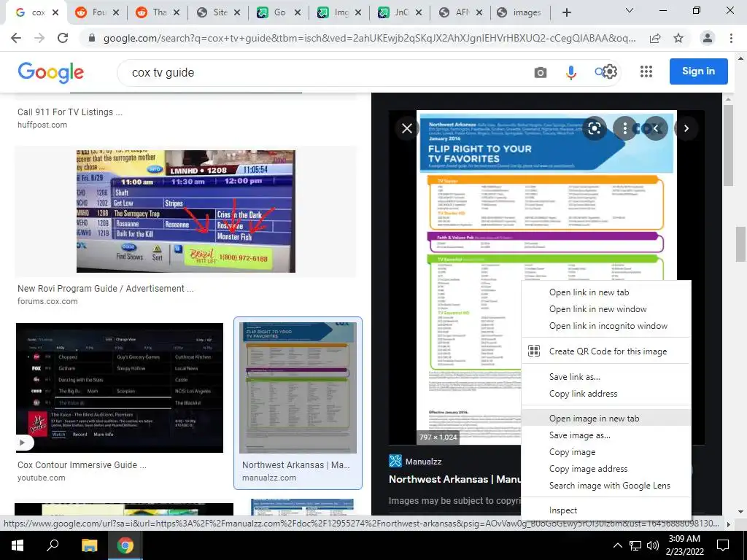This screenshot has width=747, height=560.
Task: Select Save link as...
Action: tap(606, 377)
